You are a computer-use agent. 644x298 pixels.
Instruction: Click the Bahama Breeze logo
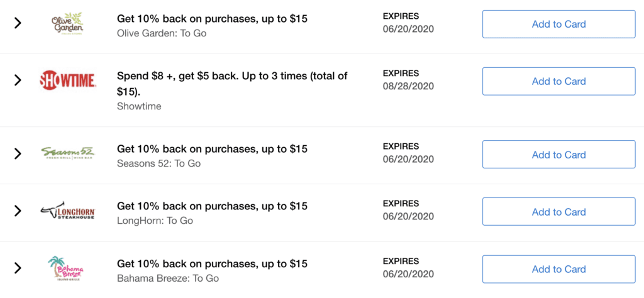tap(65, 268)
